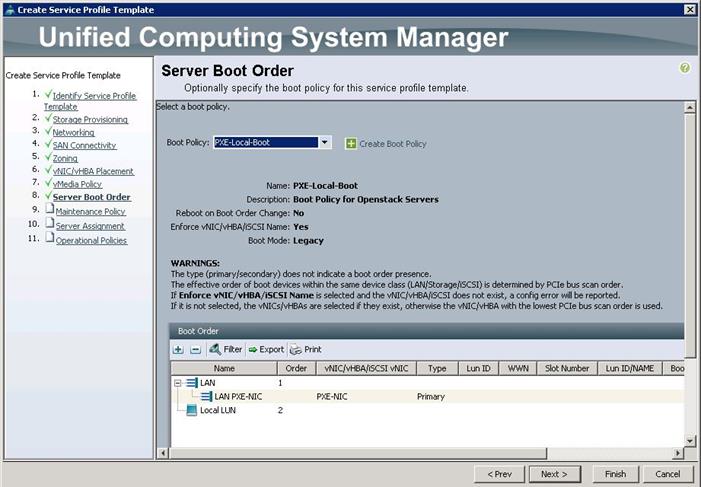Click the vertical scrollbar up arrow
This screenshot has height=487, width=701.
[x=690, y=107]
